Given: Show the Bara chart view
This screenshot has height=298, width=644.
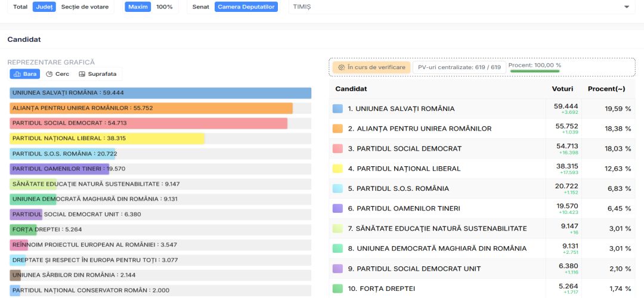Looking at the screenshot, I should pyautogui.click(x=24, y=74).
